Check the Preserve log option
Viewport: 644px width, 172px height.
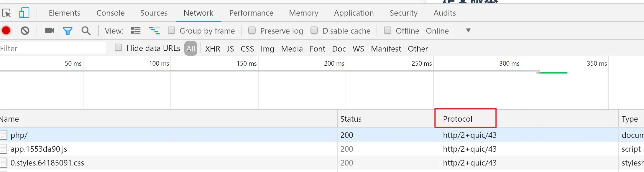[252, 30]
